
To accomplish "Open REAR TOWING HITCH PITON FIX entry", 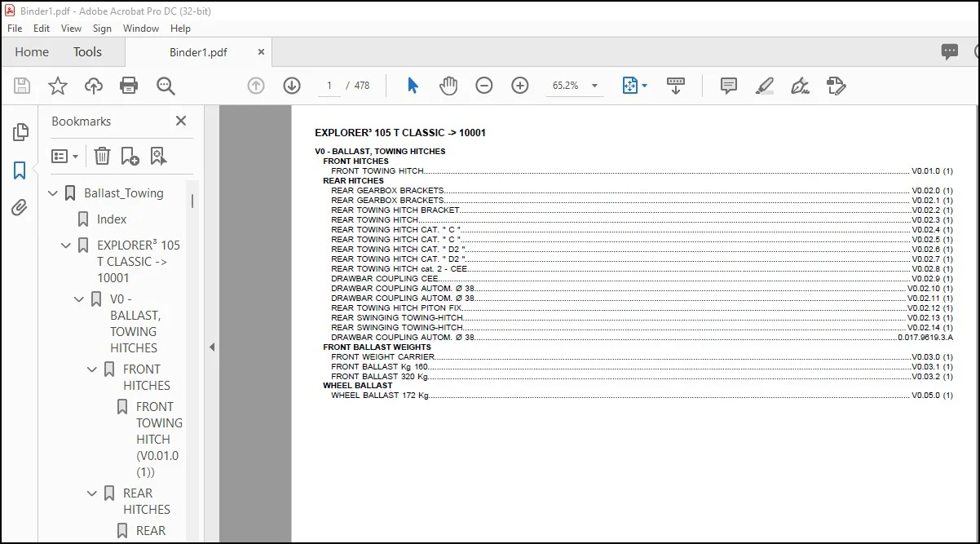I will tap(642, 308).
